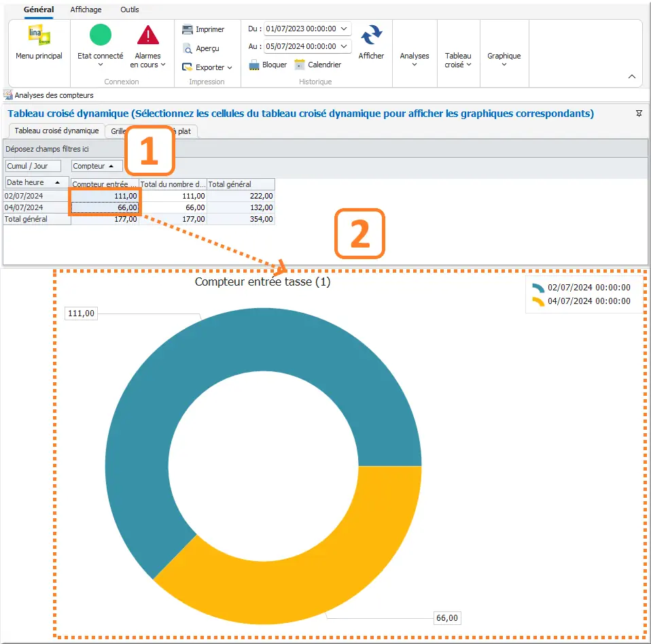Click the yellow 04/07/2024 legend swatch

pyautogui.click(x=538, y=302)
